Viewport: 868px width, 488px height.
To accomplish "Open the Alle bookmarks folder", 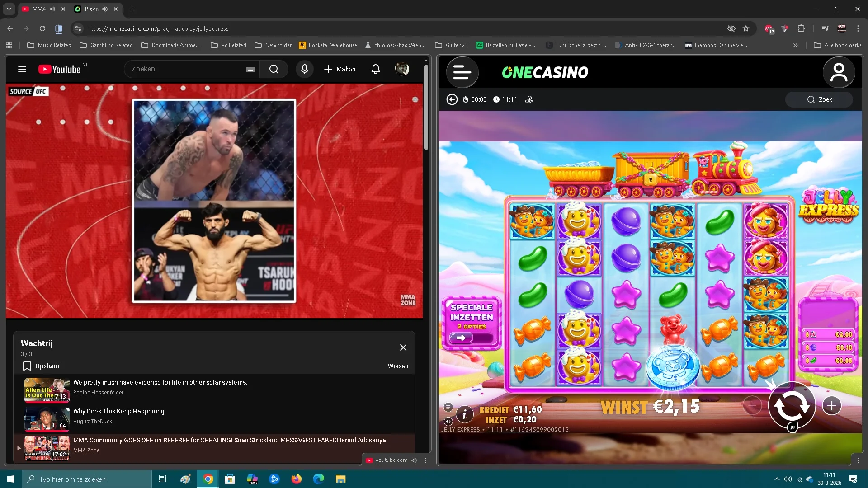I will click(838, 45).
